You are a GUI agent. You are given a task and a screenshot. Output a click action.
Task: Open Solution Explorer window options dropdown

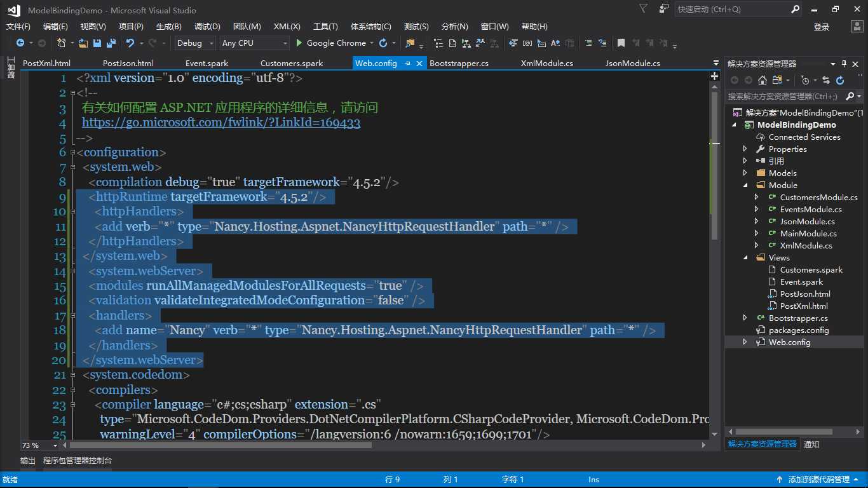833,64
